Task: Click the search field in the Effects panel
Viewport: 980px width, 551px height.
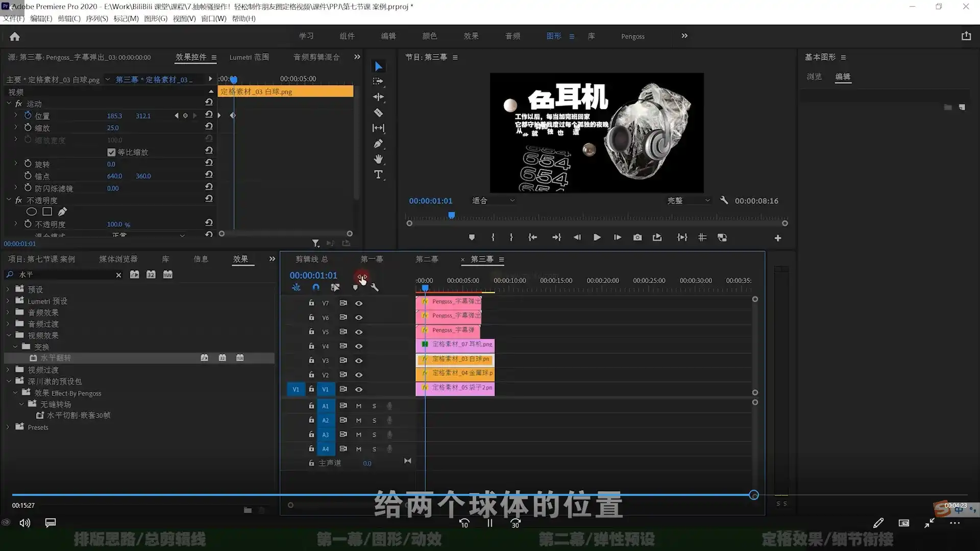Action: [x=61, y=274]
